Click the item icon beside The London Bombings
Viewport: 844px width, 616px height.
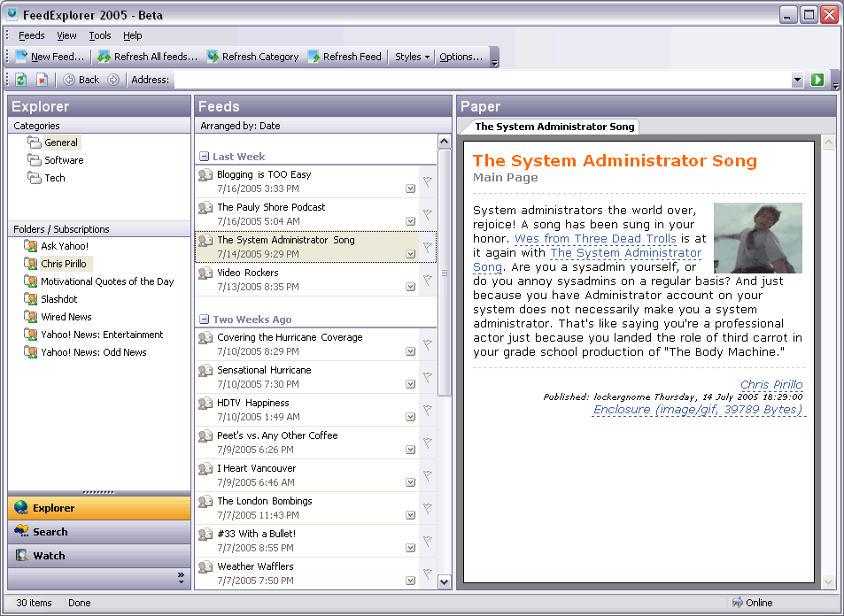tap(205, 502)
